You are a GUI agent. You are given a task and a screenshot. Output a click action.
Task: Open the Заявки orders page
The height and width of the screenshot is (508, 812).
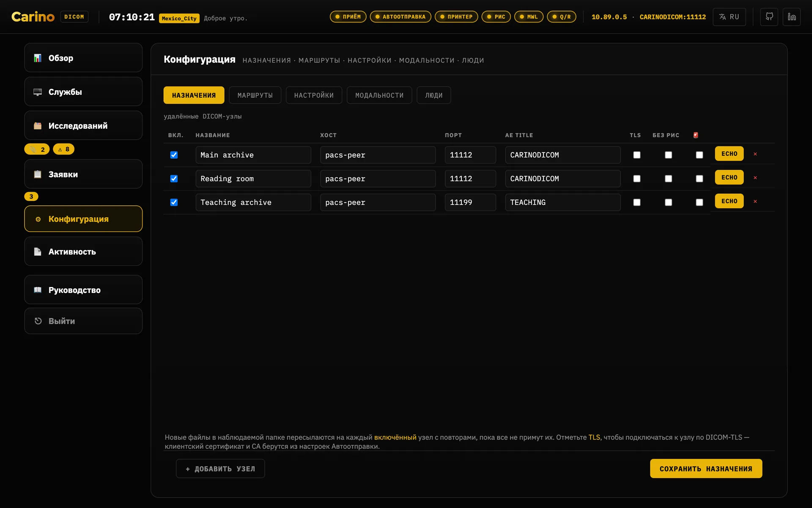83,174
